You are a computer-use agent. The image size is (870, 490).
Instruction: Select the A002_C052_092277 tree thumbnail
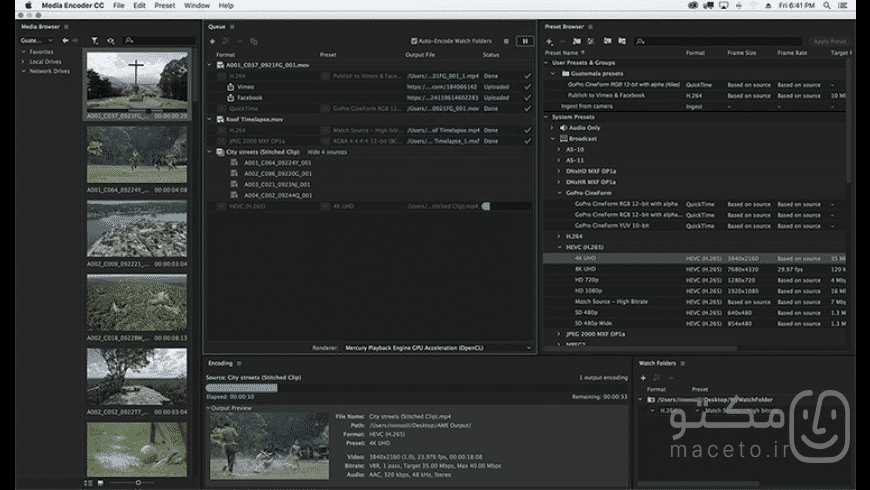(137, 377)
